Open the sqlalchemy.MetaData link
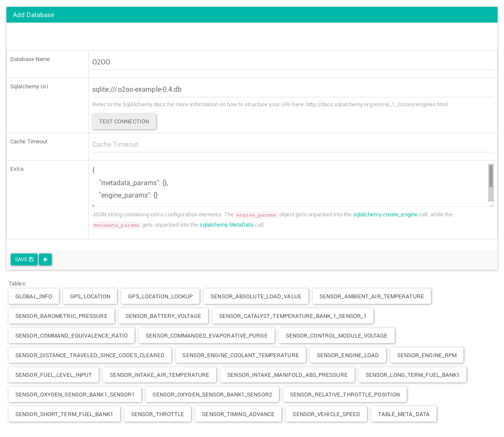The image size is (504, 437). click(x=226, y=225)
